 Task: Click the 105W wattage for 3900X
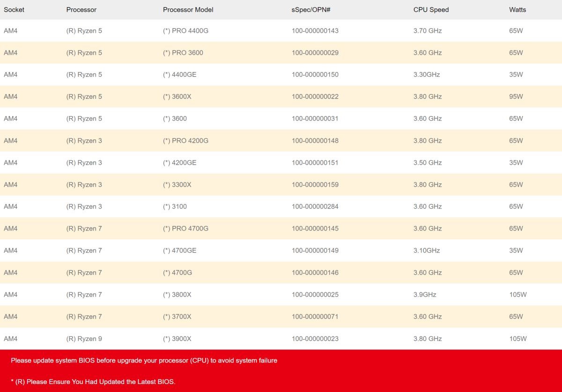click(518, 339)
